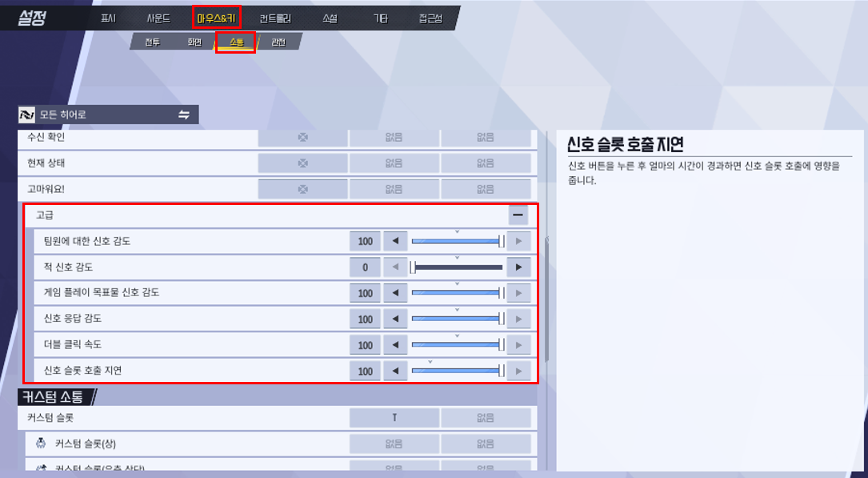Click the second 없음 binding for 커스텀 슬롯(상)
The height and width of the screenshot is (478, 868).
pyautogui.click(x=486, y=444)
